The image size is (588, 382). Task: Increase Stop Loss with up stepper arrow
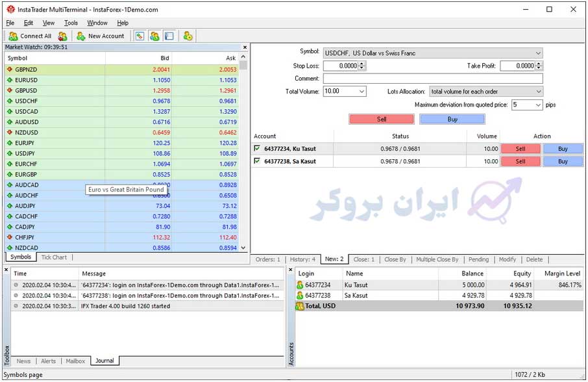361,64
